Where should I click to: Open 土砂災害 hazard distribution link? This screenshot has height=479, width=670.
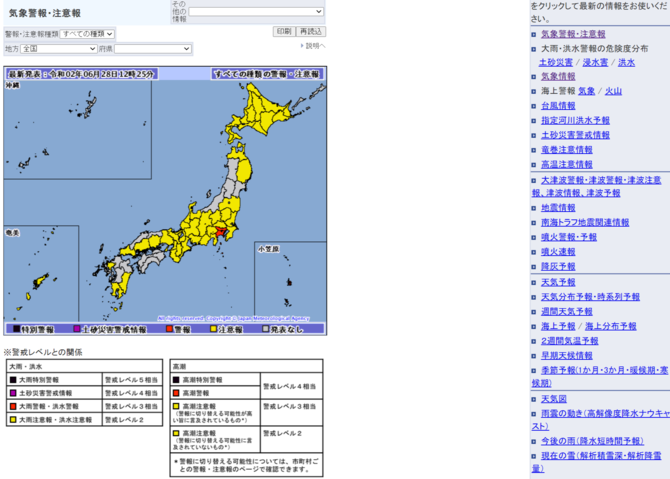tap(557, 62)
